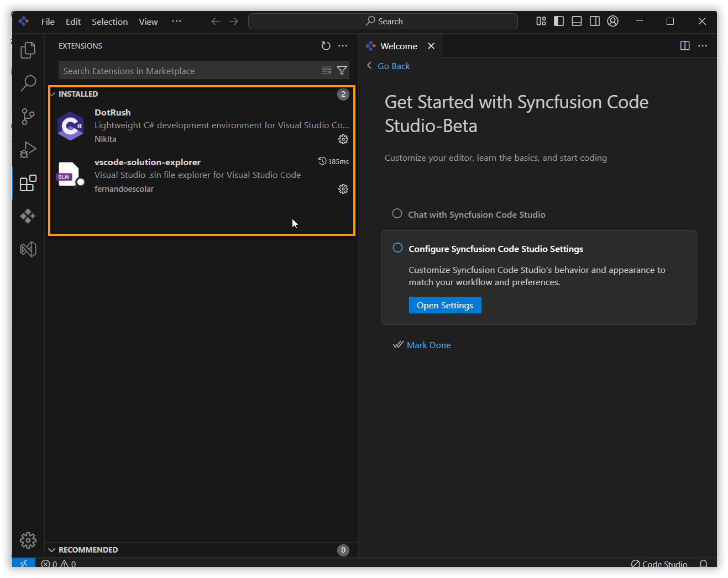This screenshot has height=578, width=728.
Task: Click publisher name Nikita
Action: [105, 139]
